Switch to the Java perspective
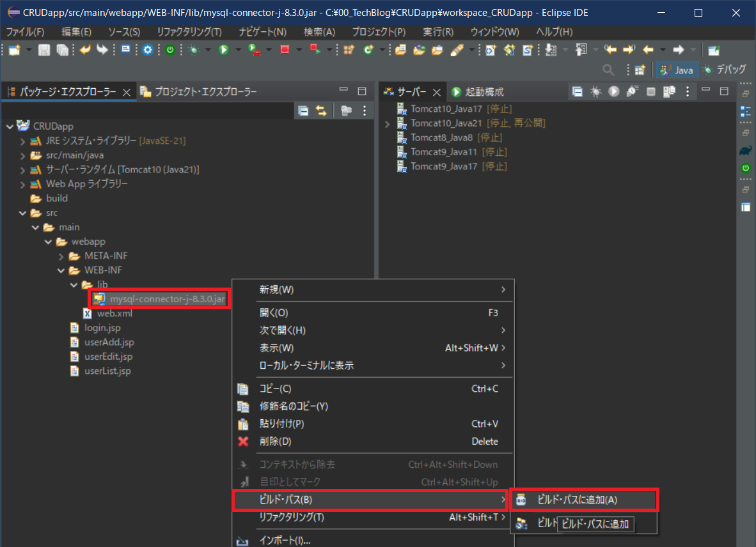The image size is (756, 547). [x=677, y=70]
